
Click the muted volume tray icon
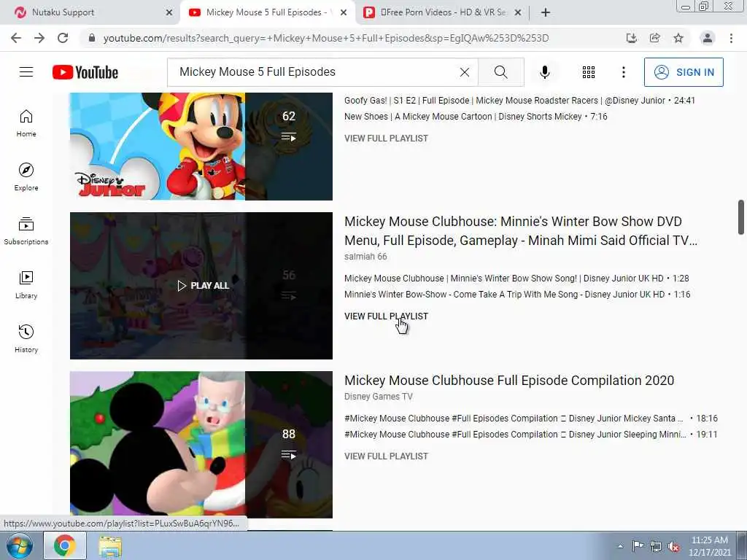click(673, 547)
